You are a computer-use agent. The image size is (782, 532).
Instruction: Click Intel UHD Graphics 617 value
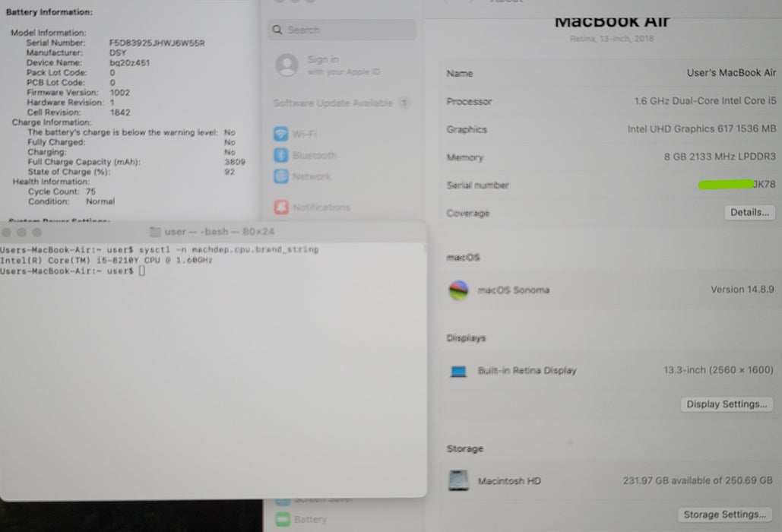pos(701,128)
